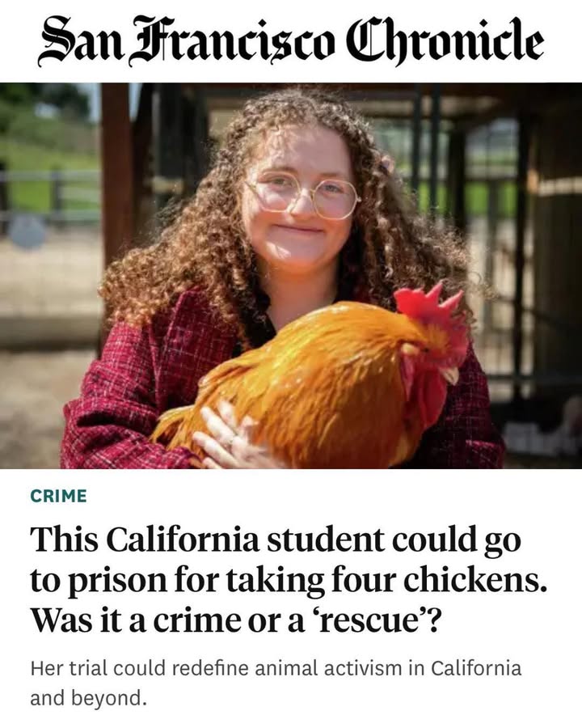Select headline line "to prison for taking four chickens."
582x728 pixels.
point(289,580)
